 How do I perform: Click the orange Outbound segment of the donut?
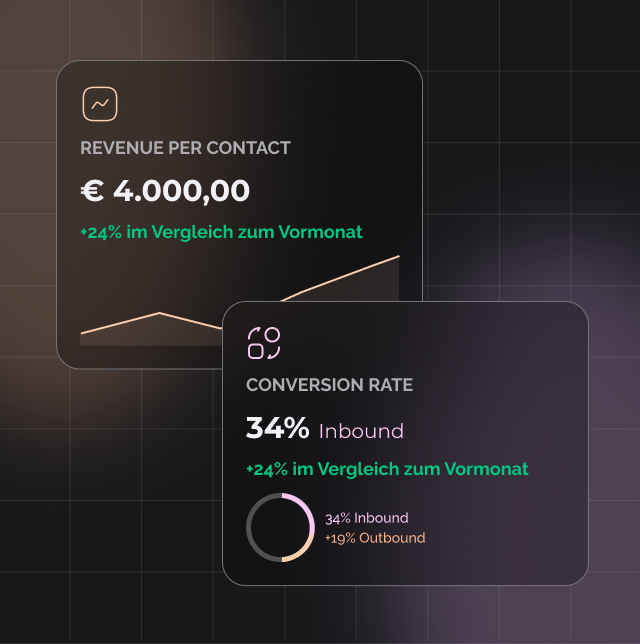click(300, 553)
